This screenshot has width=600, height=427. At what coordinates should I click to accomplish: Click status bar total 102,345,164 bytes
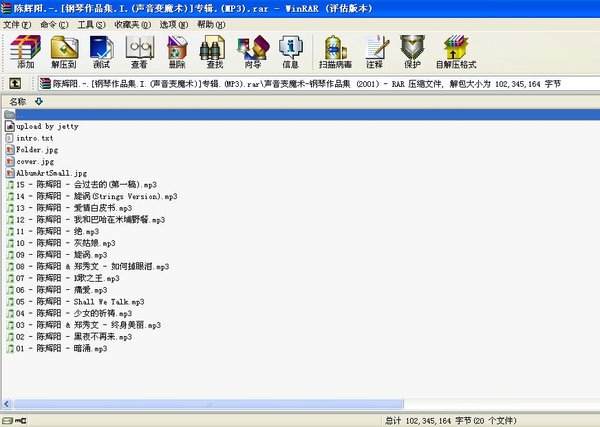click(x=451, y=421)
